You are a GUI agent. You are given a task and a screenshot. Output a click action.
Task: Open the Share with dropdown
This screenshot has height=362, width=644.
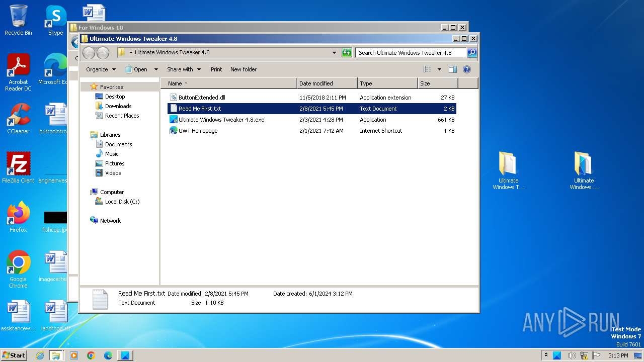tap(184, 69)
